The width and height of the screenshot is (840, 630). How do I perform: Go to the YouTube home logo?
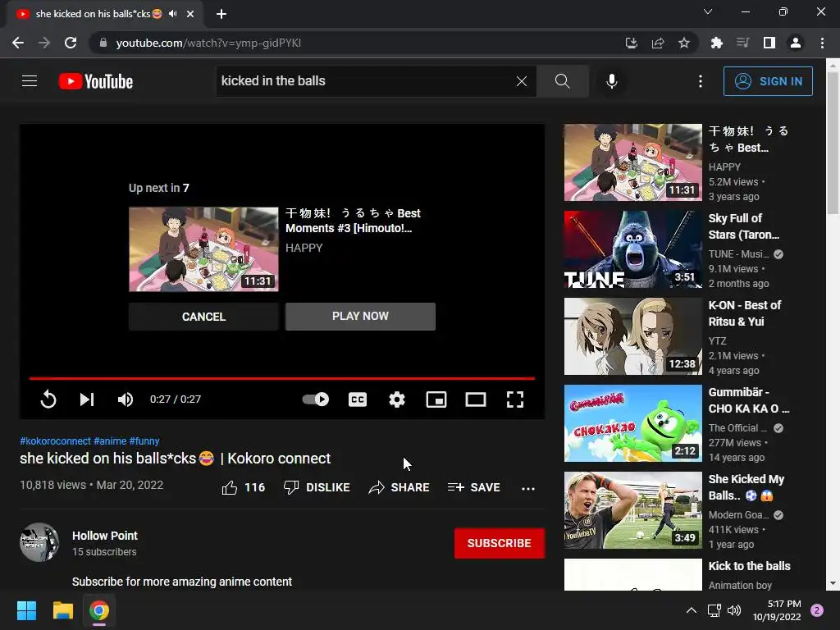(x=96, y=81)
